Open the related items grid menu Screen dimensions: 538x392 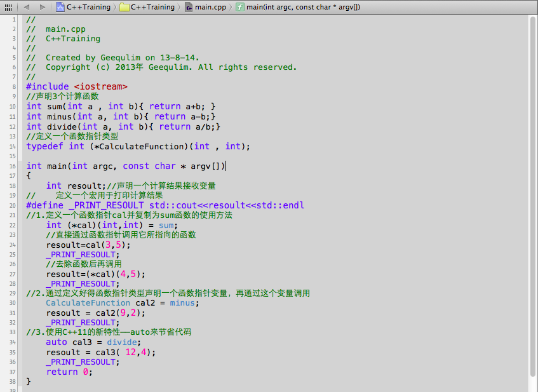pyautogui.click(x=9, y=7)
